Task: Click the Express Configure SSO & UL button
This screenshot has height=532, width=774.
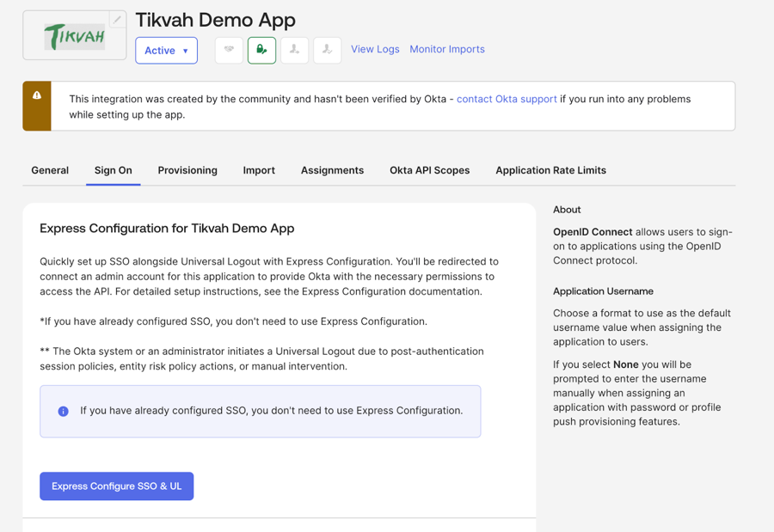Action: tap(116, 486)
